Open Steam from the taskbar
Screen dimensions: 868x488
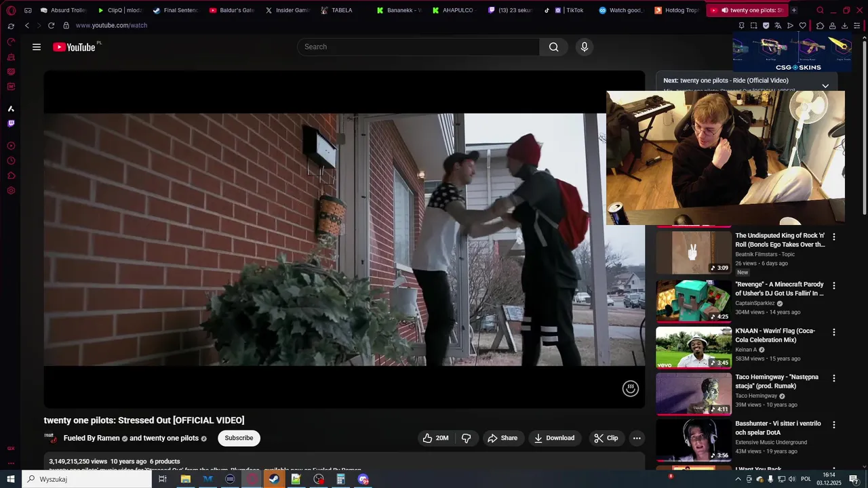click(274, 479)
